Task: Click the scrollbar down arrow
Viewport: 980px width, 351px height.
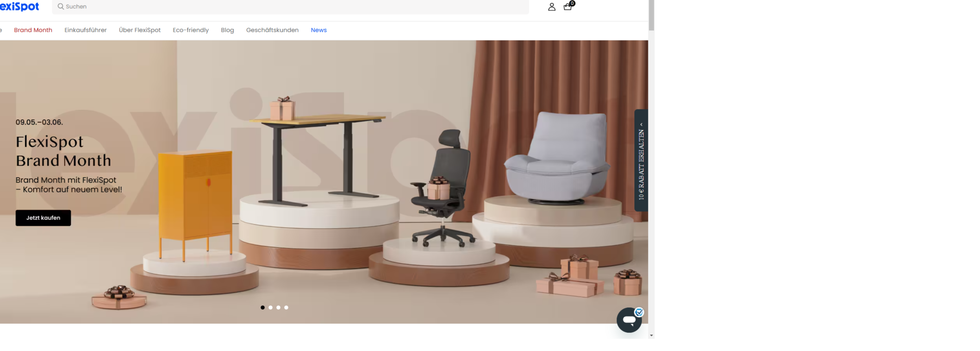Action: [x=651, y=335]
